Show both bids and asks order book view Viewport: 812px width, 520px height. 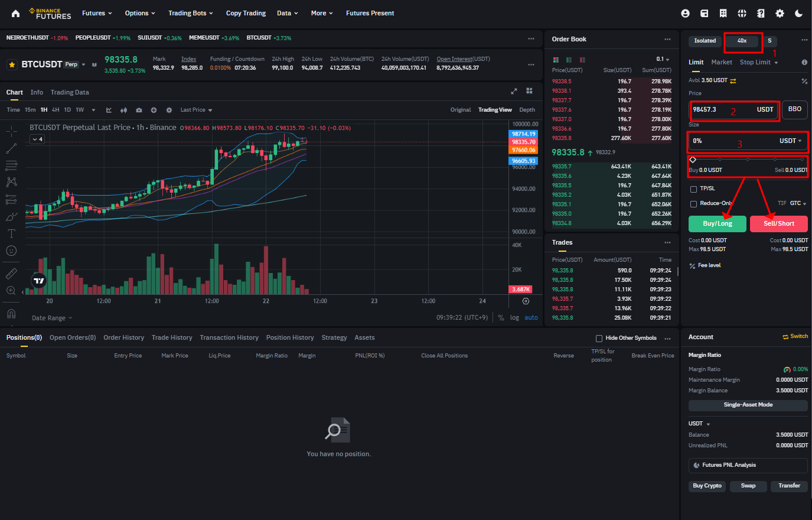tap(556, 60)
